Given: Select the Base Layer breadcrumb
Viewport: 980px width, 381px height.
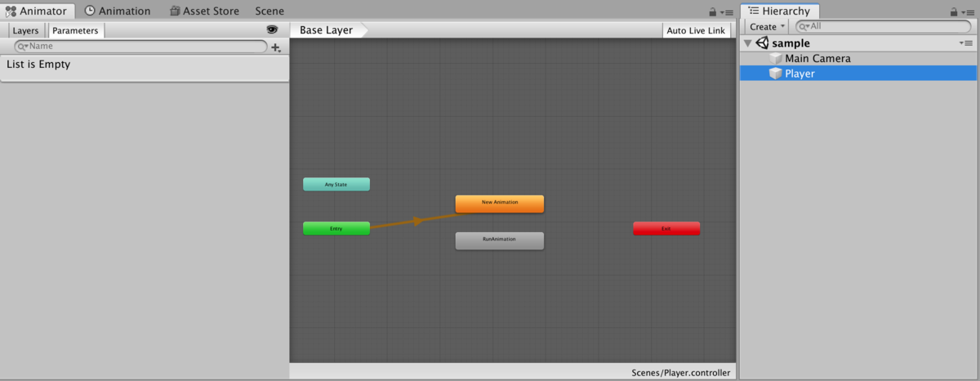Looking at the screenshot, I should (327, 30).
